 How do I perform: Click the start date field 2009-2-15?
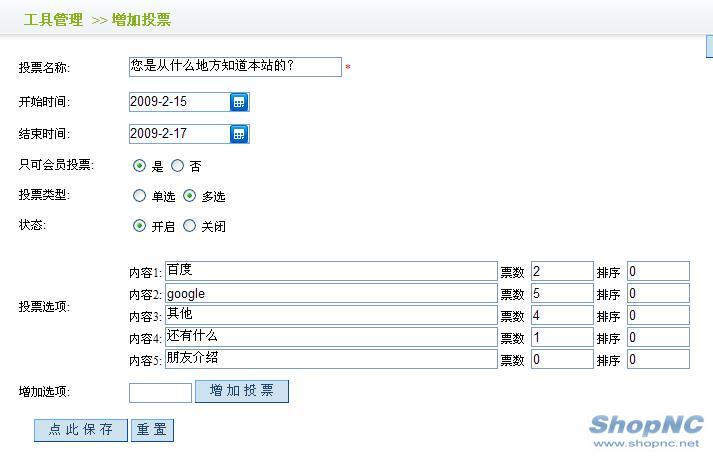pos(179,102)
